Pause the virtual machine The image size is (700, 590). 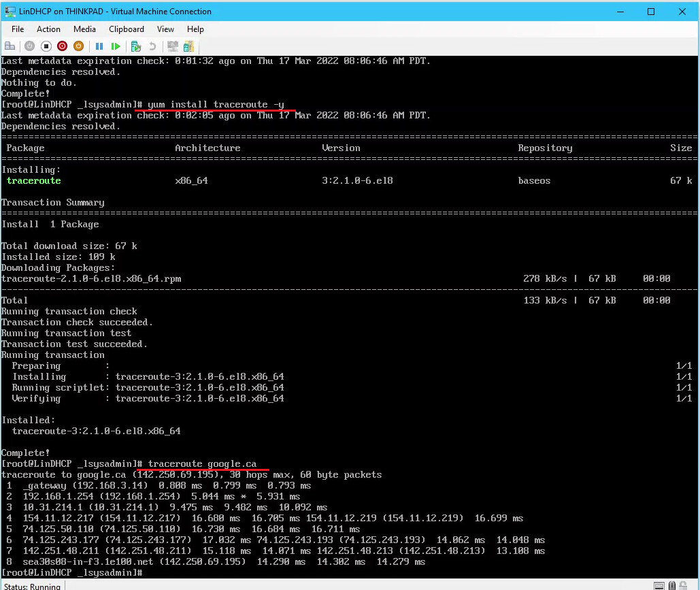point(99,46)
